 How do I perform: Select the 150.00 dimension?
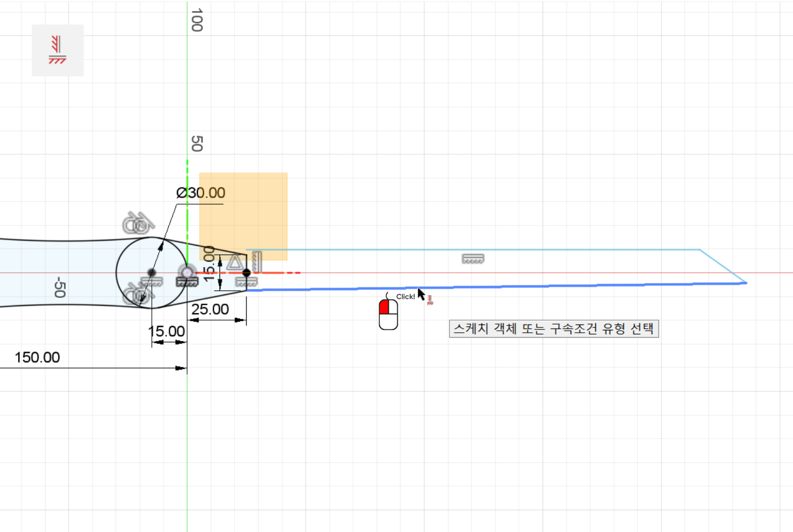pyautogui.click(x=37, y=357)
